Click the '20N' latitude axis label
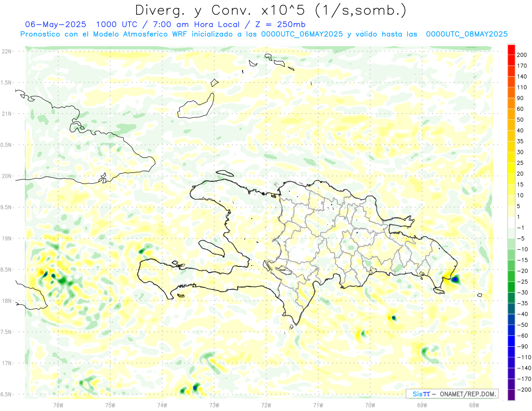The image size is (532, 411). [7, 176]
